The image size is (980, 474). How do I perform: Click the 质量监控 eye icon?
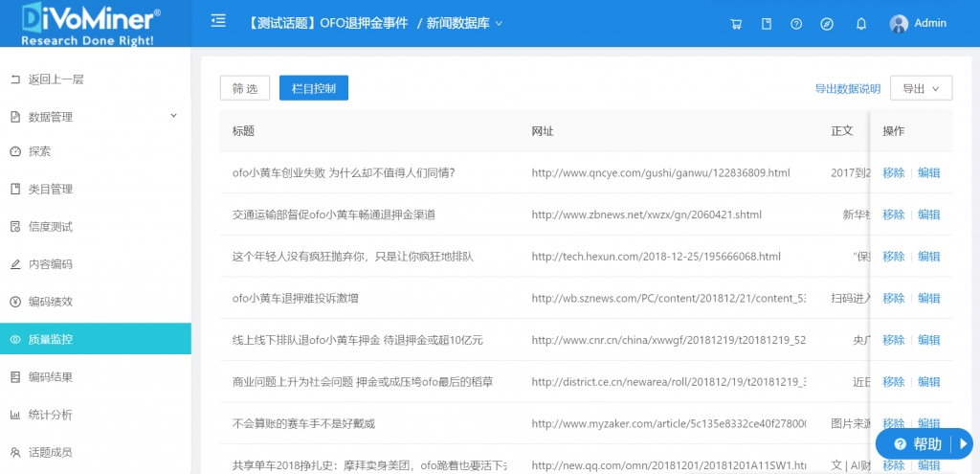(15, 340)
